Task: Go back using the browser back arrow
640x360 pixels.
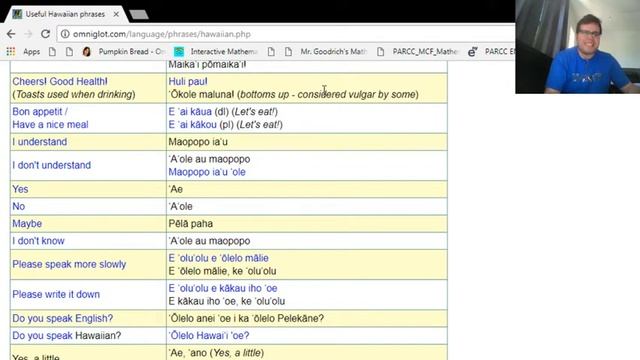Action: 11,34
